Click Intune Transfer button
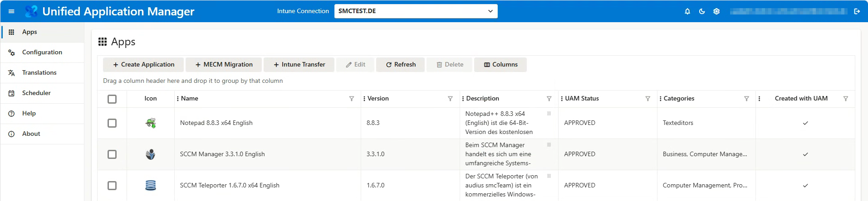Screen dimensions: 868x201 299,65
